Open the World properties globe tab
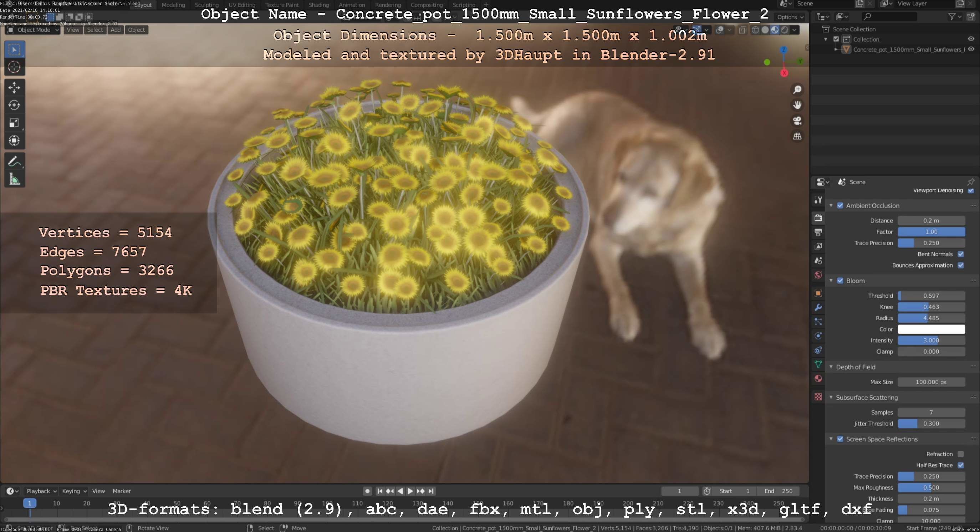This screenshot has height=532, width=980. (818, 275)
